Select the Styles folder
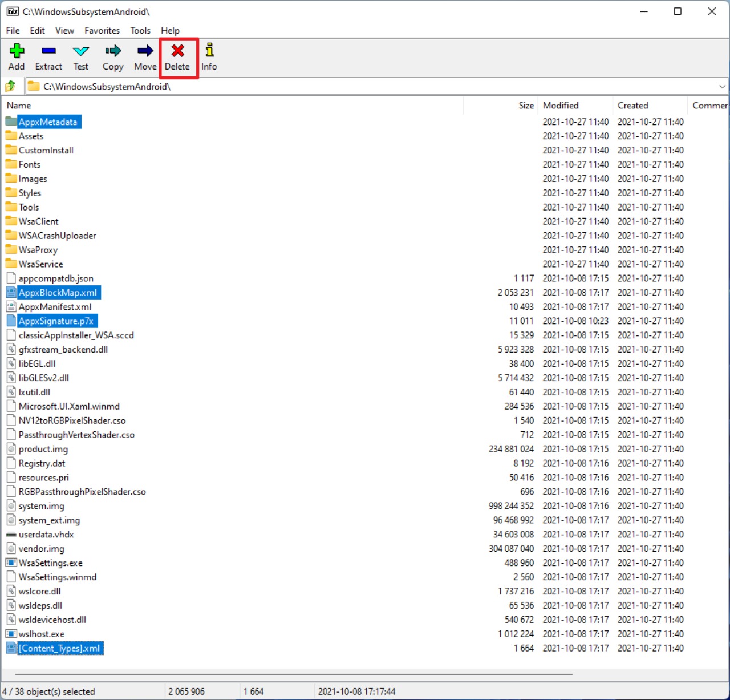730x700 pixels. [30, 193]
